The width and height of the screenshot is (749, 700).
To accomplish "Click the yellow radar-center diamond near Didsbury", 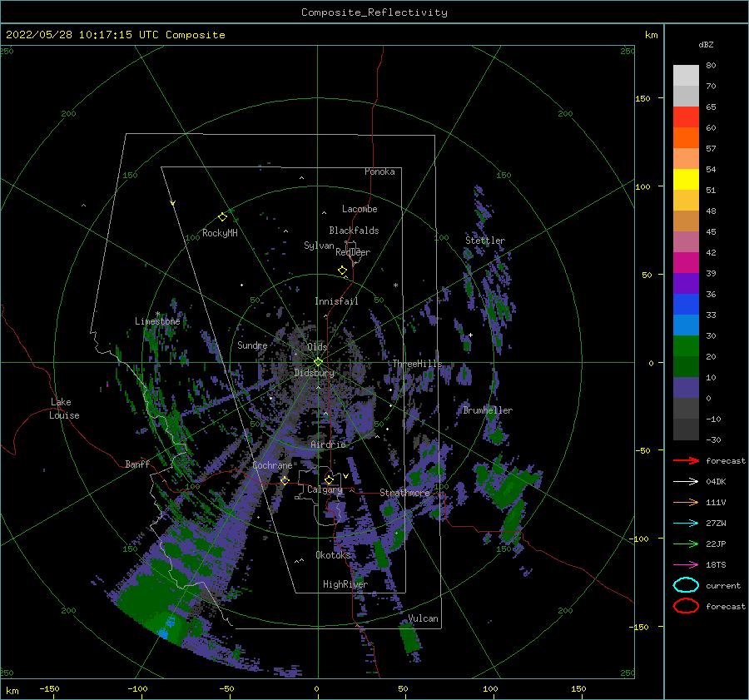I will pos(318,362).
